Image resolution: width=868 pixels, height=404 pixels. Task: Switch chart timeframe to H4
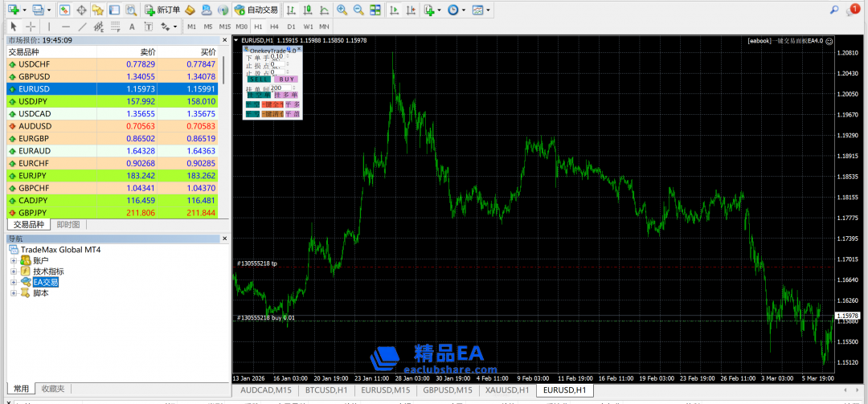click(x=275, y=27)
